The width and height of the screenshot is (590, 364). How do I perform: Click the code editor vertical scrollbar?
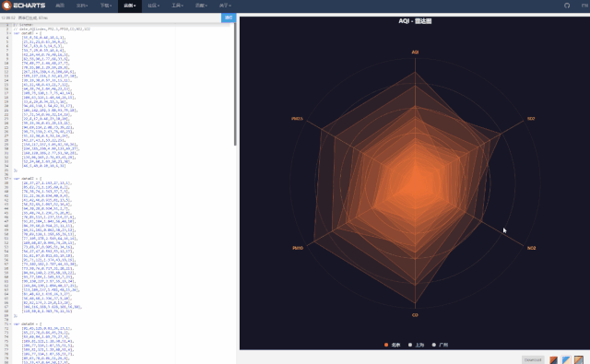pos(235,85)
